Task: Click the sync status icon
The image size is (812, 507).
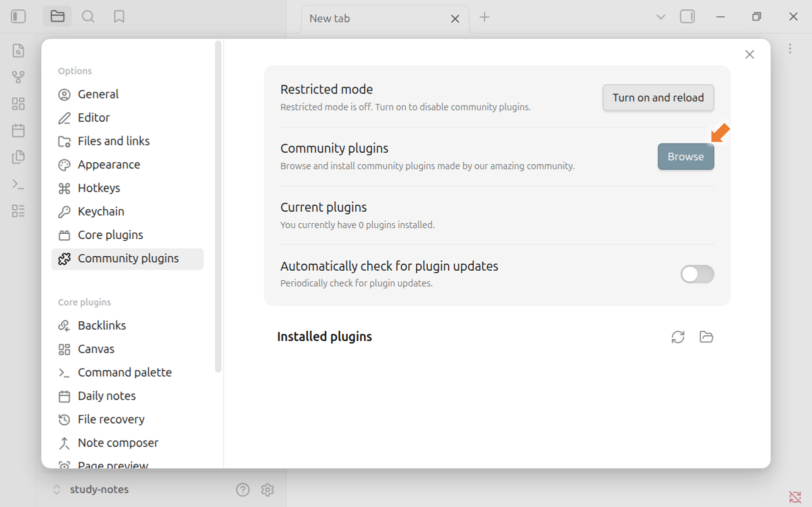Action: tap(795, 497)
